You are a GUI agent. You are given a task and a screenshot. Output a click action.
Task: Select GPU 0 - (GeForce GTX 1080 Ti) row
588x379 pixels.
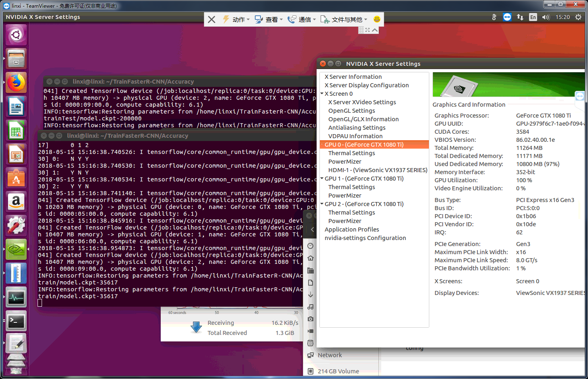click(x=374, y=145)
